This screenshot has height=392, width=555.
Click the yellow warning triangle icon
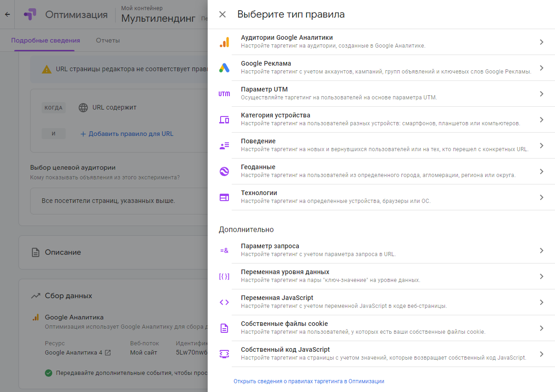[47, 69]
